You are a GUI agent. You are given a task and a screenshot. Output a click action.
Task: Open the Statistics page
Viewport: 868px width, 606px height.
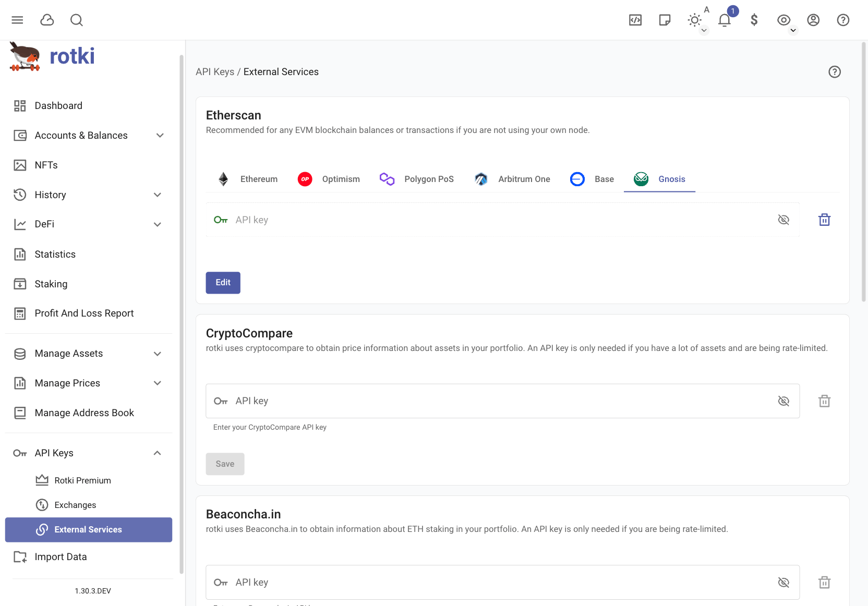(89, 254)
